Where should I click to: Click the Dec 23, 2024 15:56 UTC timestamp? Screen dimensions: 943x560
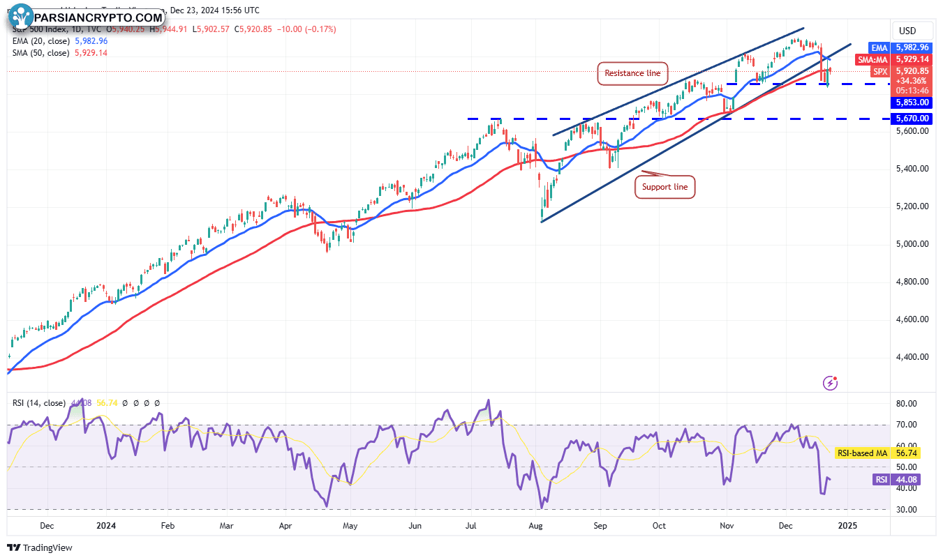(214, 10)
